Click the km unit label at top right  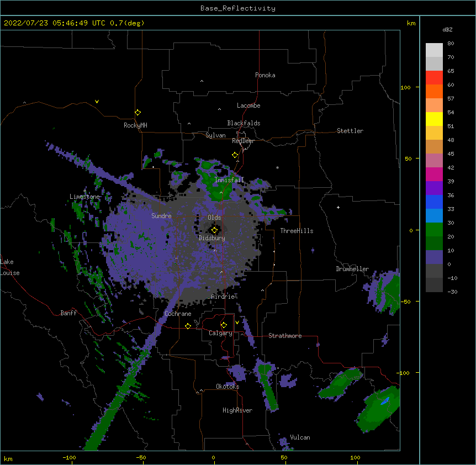(411, 23)
